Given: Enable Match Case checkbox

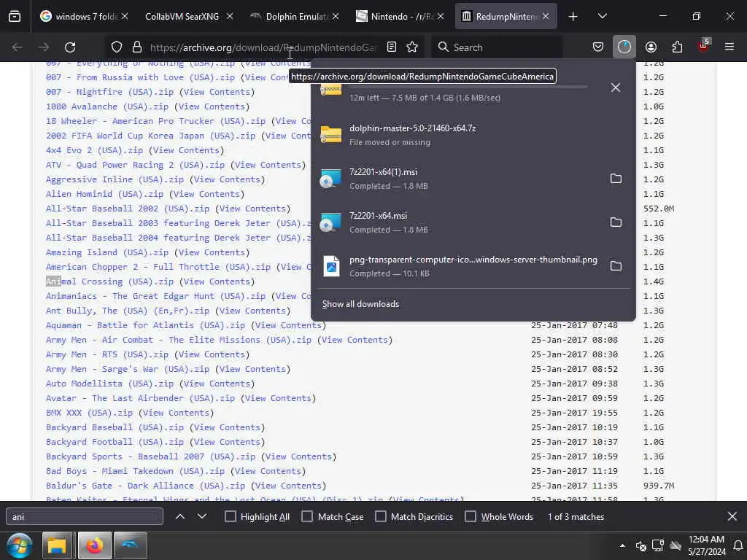Looking at the screenshot, I should tap(307, 517).
